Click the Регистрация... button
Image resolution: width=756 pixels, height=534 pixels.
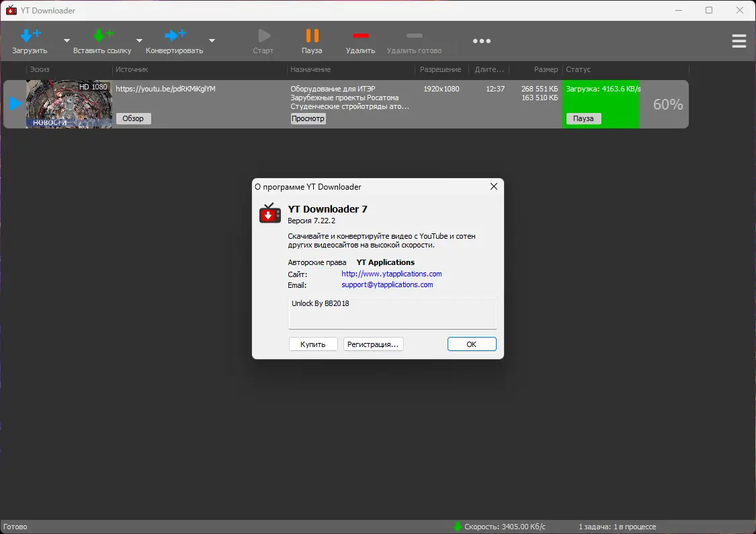tap(373, 344)
